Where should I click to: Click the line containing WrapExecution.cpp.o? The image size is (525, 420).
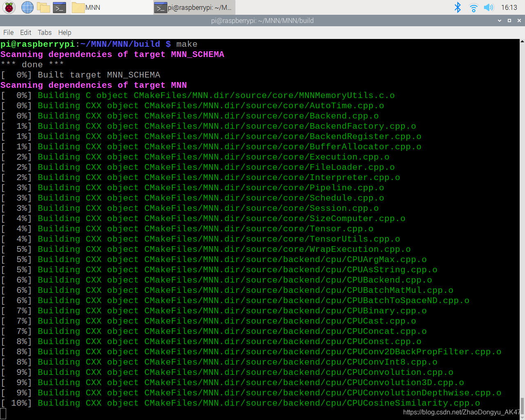tap(206, 249)
